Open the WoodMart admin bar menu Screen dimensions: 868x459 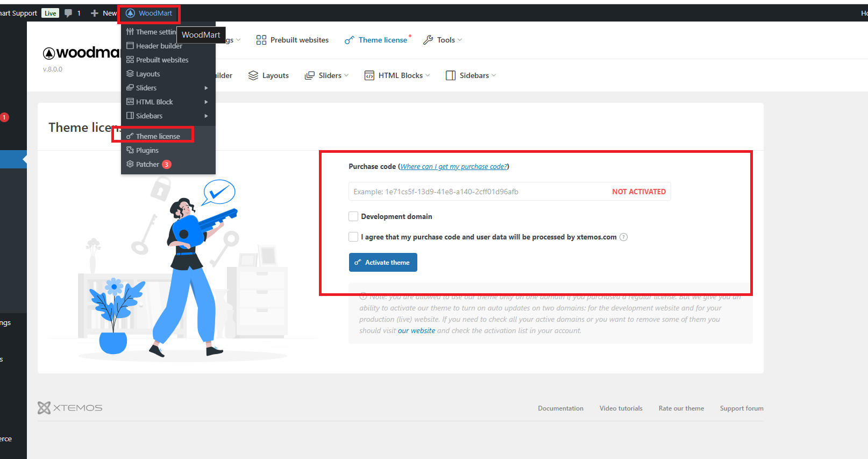click(149, 13)
